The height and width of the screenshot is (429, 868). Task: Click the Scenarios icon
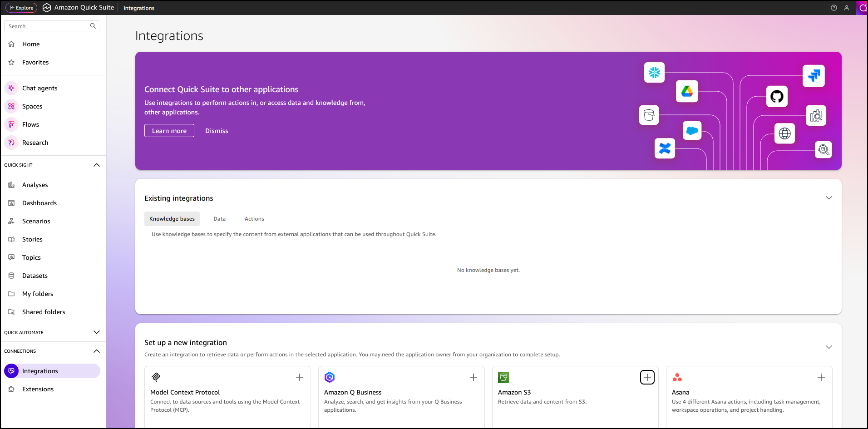[12, 221]
